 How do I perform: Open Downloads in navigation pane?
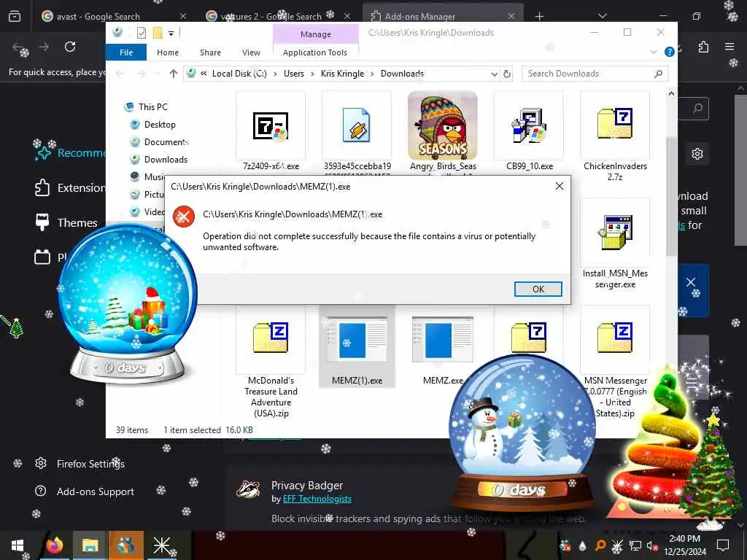click(x=166, y=160)
